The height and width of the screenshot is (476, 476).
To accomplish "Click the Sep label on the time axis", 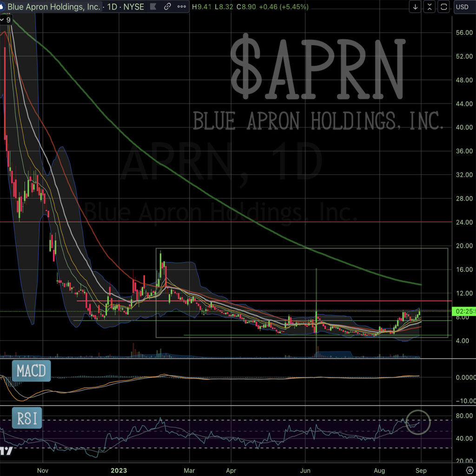I will point(421,470).
